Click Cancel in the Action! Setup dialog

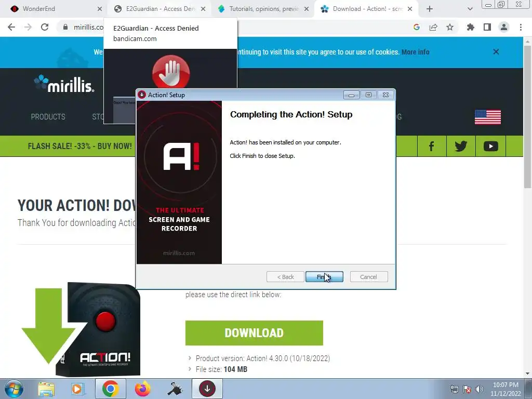(x=368, y=277)
